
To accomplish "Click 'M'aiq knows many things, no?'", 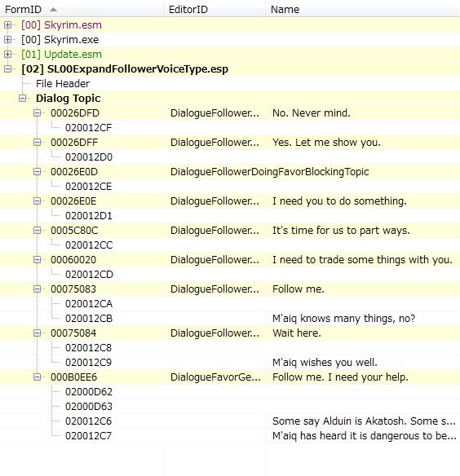I will pos(343,319).
